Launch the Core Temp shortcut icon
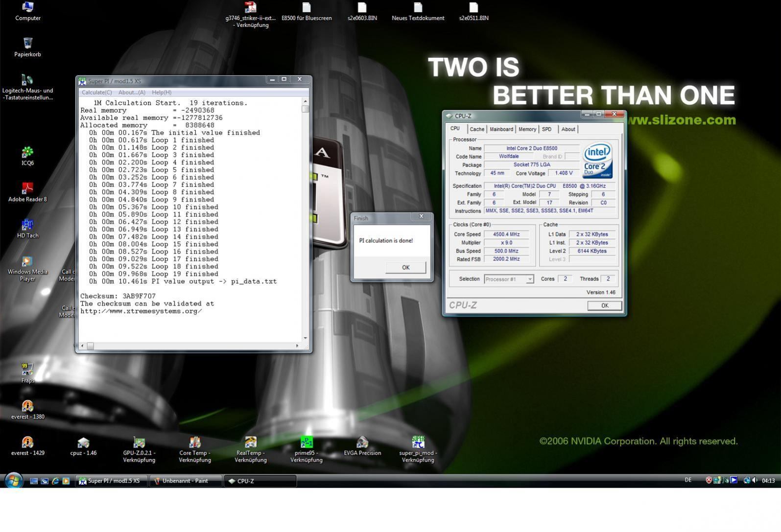The height and width of the screenshot is (532, 781). [195, 449]
